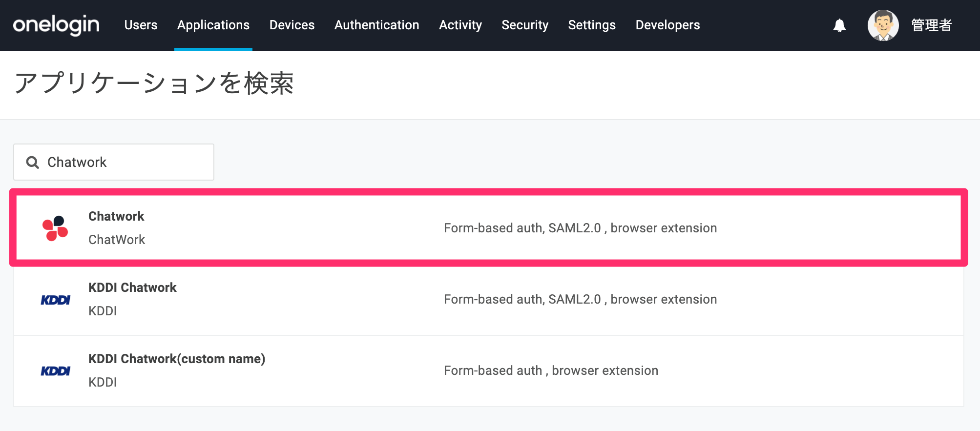
Task: Select the KDDI Chatwork application name
Action: tap(132, 287)
